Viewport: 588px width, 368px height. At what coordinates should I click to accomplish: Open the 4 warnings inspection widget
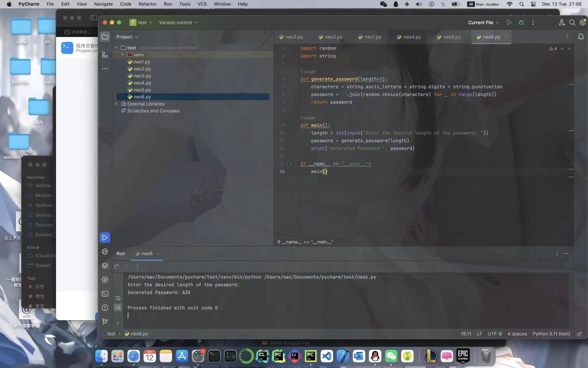tap(553, 49)
